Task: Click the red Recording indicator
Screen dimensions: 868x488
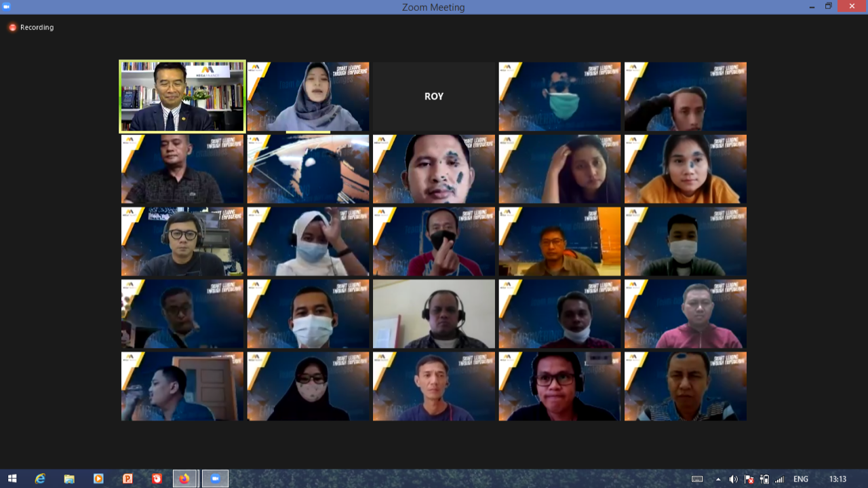Action: pos(12,28)
